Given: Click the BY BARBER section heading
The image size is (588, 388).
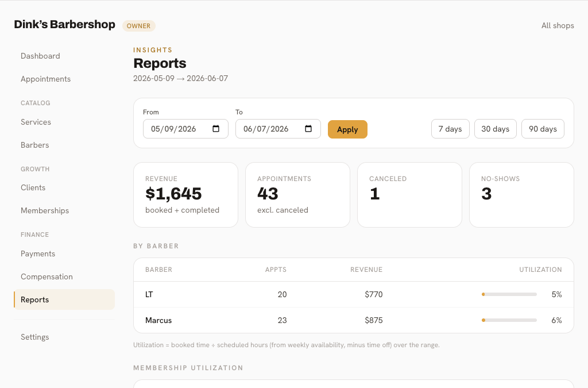Looking at the screenshot, I should (156, 246).
